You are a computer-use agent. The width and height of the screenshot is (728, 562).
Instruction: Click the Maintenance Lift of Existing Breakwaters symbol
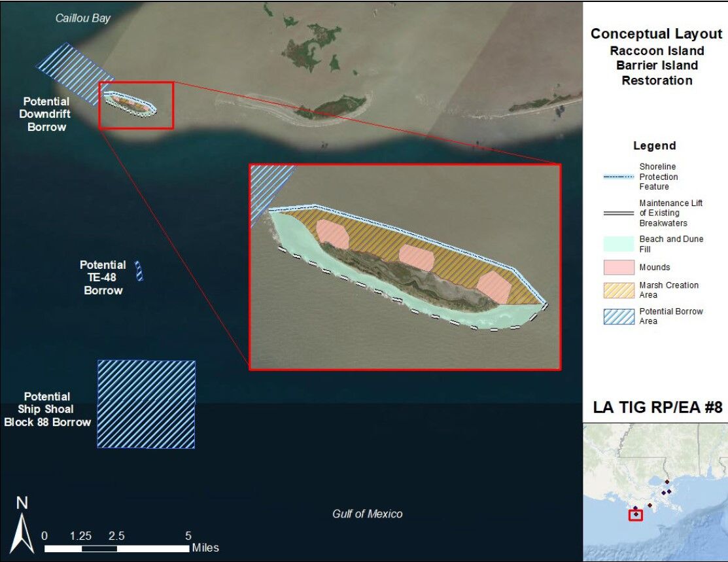[617, 213]
